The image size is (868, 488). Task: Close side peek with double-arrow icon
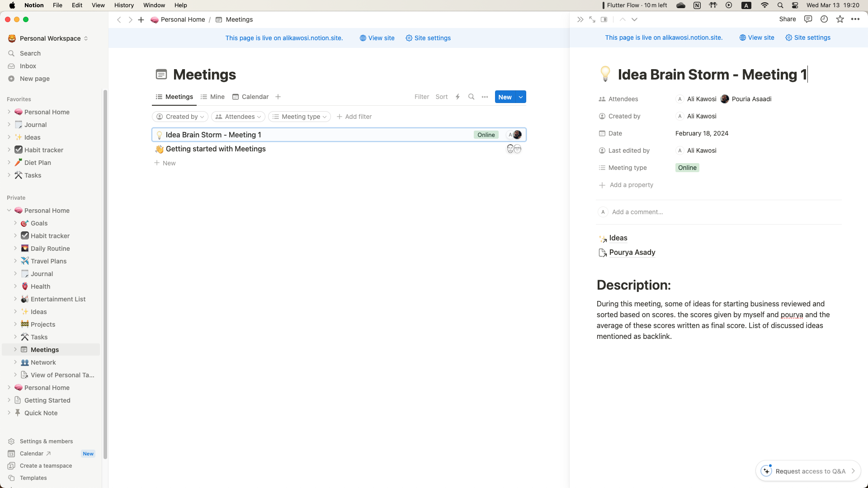(580, 19)
